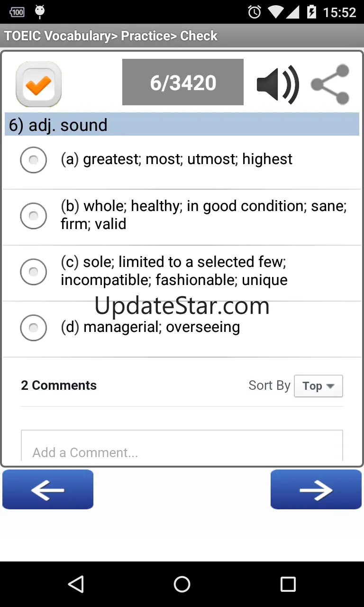
Task: Tap the TOEIC Vocabulary breadcrumb title
Action: pyautogui.click(x=110, y=36)
